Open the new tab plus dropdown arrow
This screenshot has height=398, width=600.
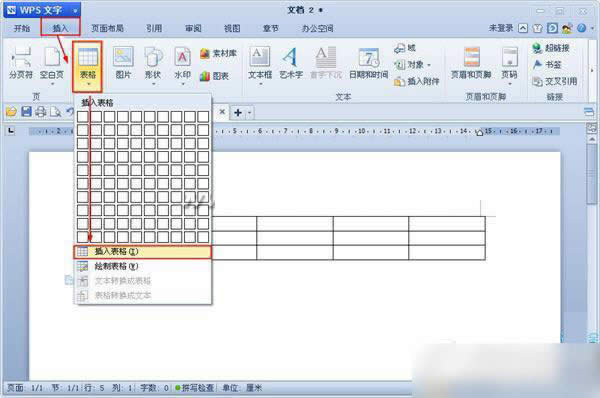pyautogui.click(x=249, y=113)
